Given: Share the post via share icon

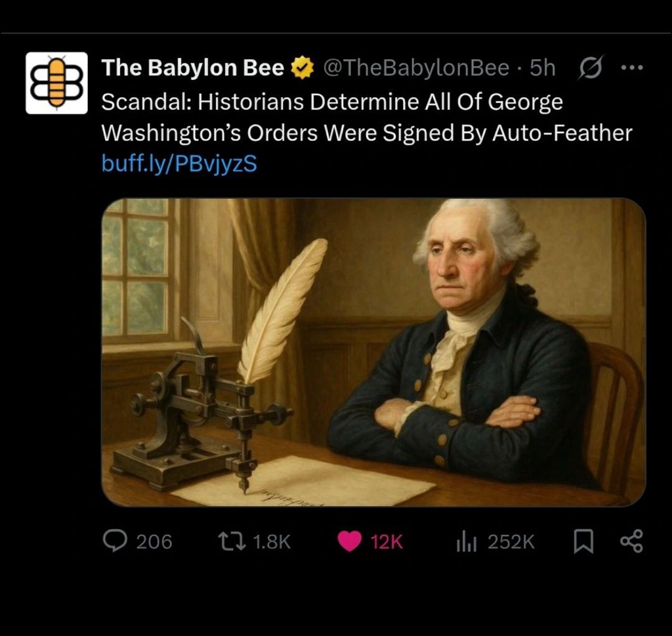Looking at the screenshot, I should tap(632, 541).
